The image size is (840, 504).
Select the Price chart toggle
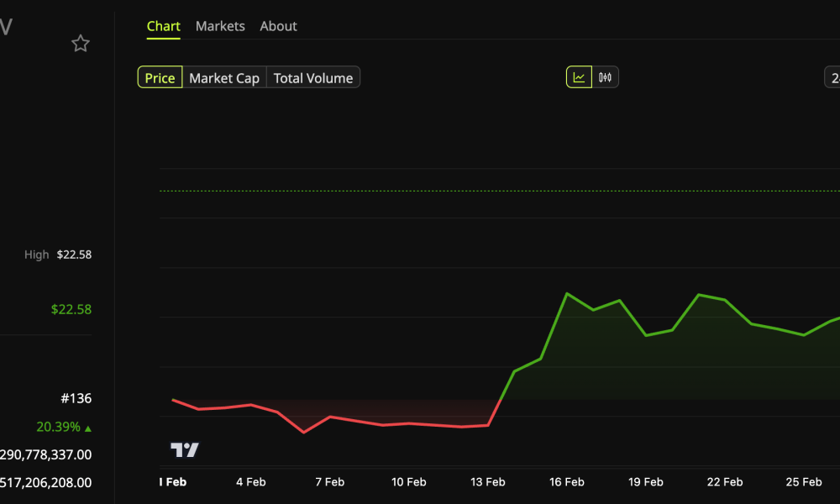(160, 77)
